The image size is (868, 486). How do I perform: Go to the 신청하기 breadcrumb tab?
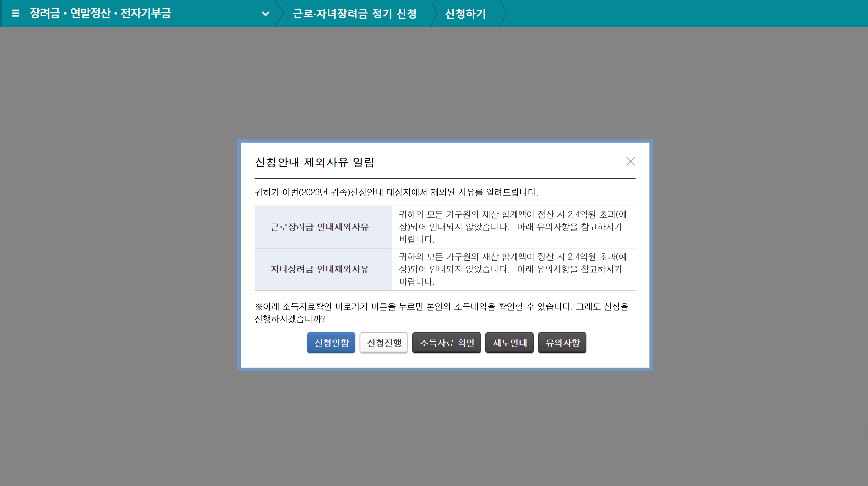pos(465,14)
